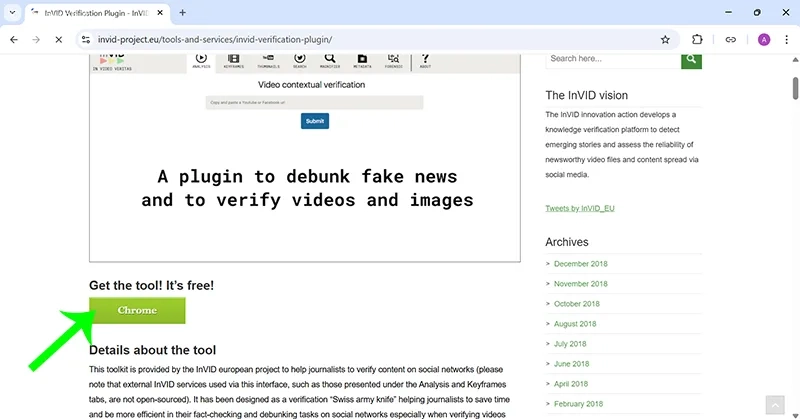View site information in the address bar
Screen dimensions: 800x419
coord(87,40)
